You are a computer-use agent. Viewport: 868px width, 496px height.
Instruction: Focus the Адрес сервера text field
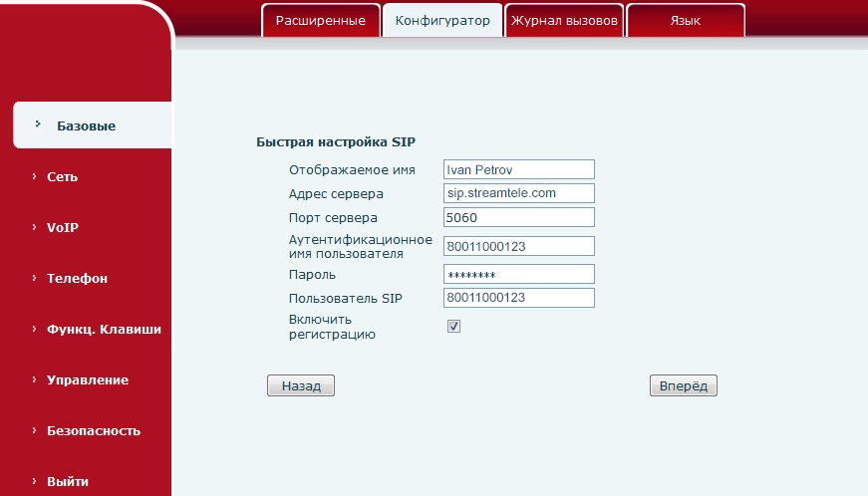[518, 193]
